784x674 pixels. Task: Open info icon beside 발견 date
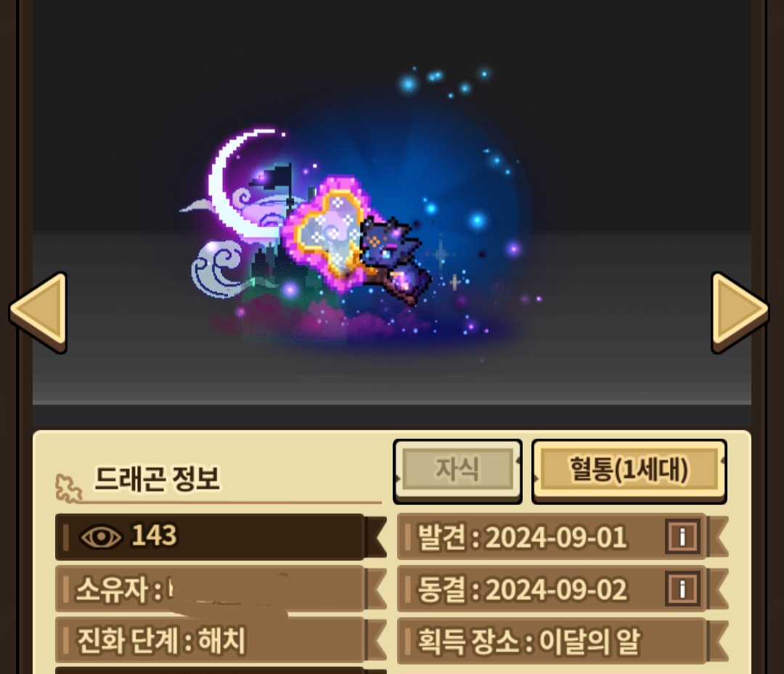coord(682,537)
